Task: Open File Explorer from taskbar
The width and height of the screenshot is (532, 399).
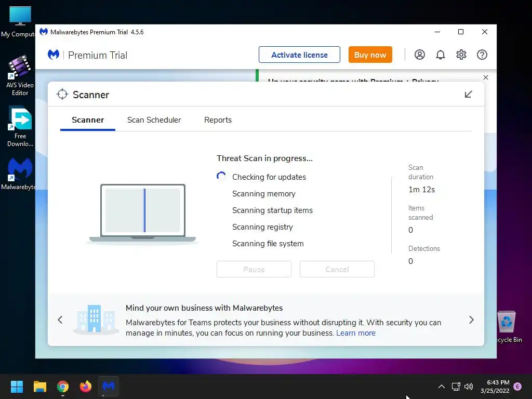Action: point(39,387)
